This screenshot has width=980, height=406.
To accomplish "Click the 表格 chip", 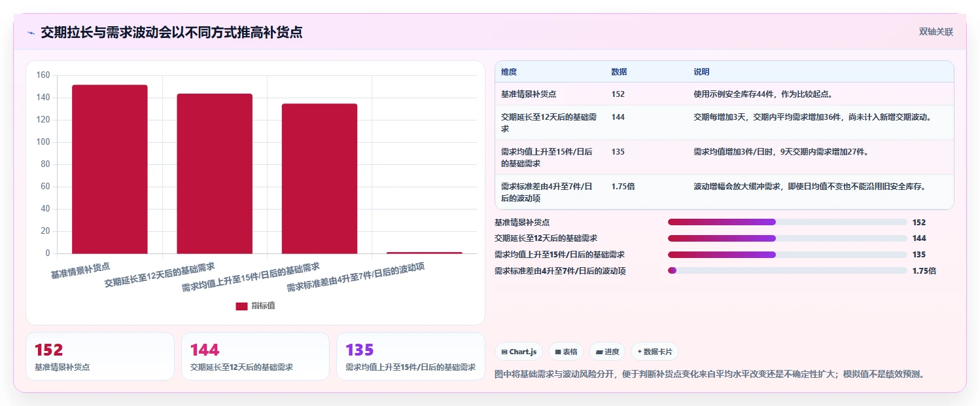I will (566, 352).
